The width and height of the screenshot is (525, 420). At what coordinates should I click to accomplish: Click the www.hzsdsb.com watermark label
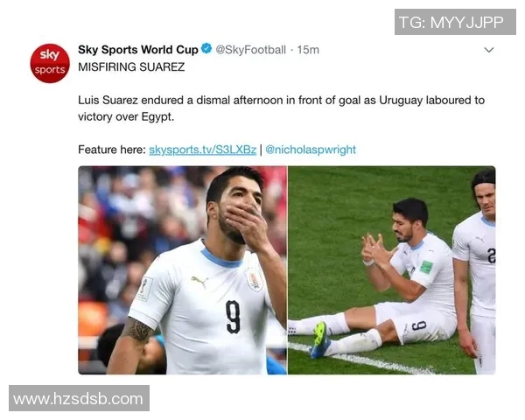(79, 398)
